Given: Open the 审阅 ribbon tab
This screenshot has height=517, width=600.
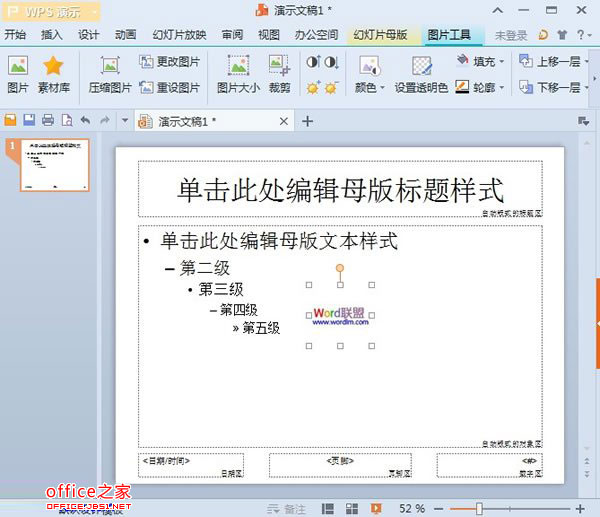Looking at the screenshot, I should click(x=232, y=35).
